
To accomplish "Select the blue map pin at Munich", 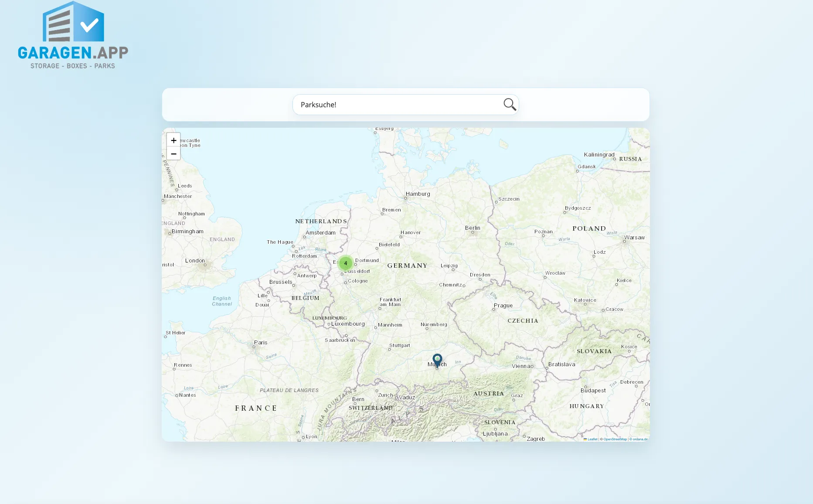I will (x=437, y=361).
